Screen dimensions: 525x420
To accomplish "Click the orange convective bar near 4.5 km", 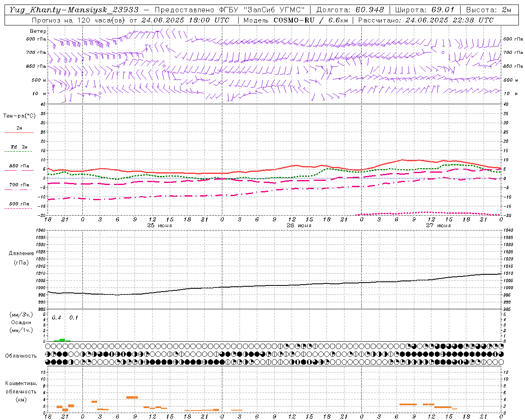I will (132, 397).
